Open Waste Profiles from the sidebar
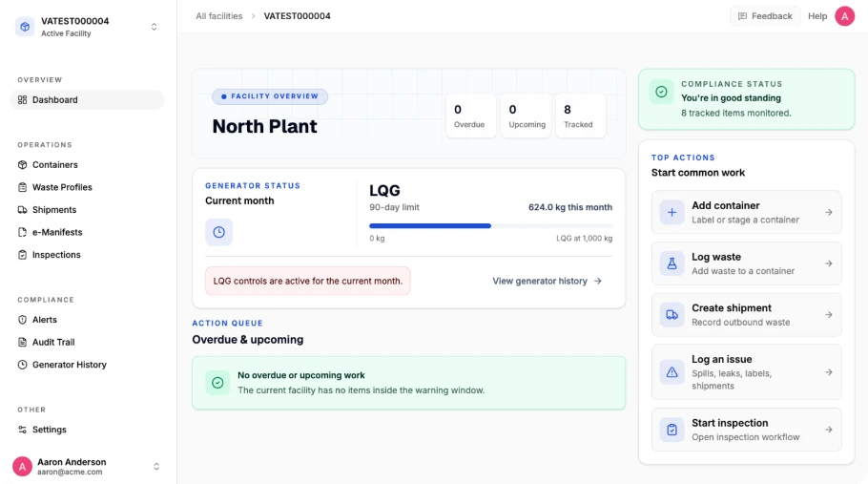Screen dimensions: 868x484 tap(87, 187)
